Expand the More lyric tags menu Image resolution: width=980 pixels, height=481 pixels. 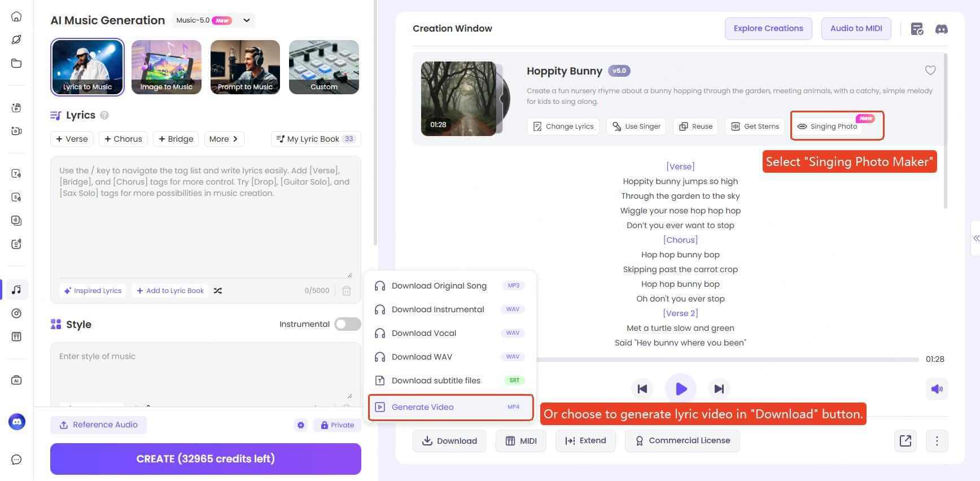click(224, 139)
